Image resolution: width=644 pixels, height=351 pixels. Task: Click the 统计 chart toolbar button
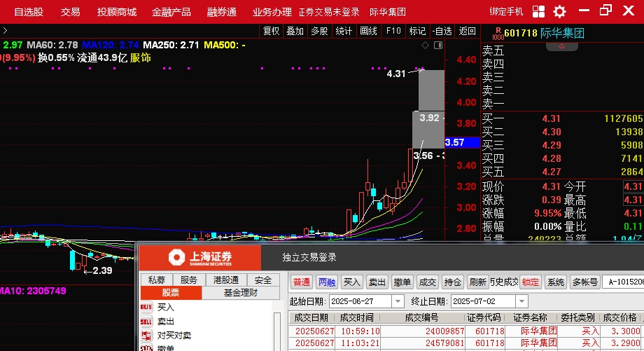[344, 31]
